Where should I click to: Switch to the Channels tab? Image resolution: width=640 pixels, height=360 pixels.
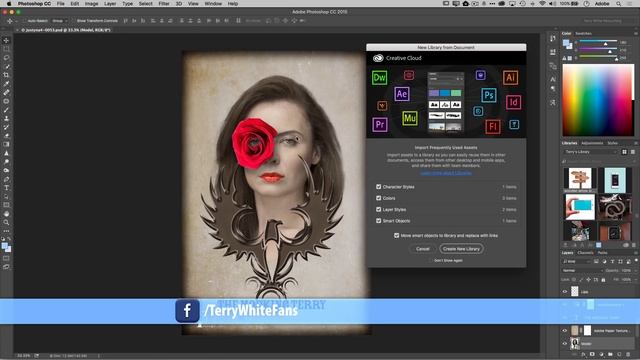585,253
